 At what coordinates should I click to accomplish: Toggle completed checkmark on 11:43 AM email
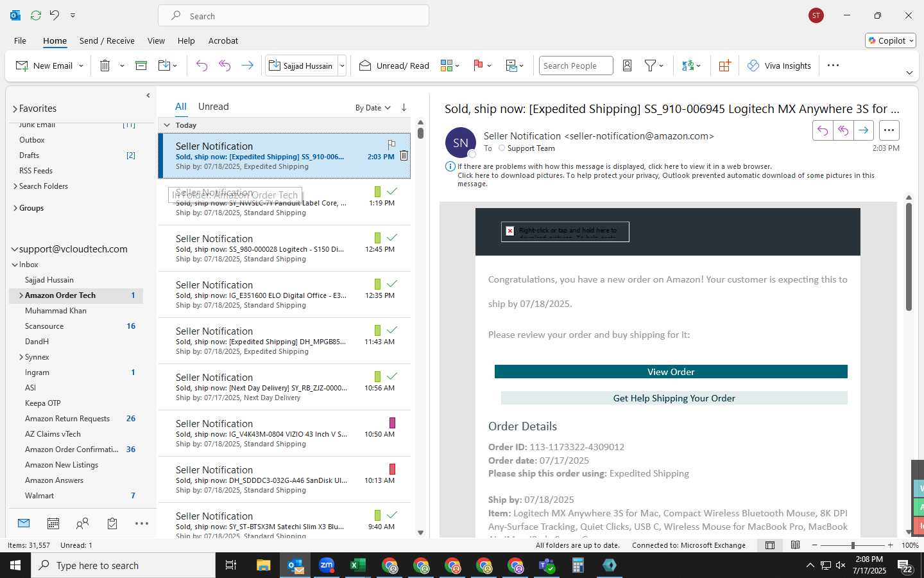(x=392, y=330)
